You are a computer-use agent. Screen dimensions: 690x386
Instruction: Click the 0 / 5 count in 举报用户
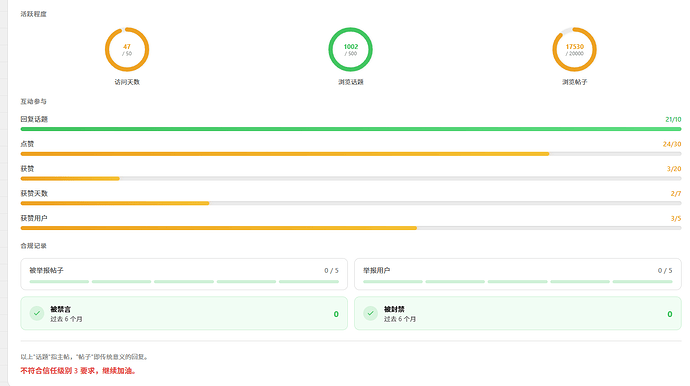(x=665, y=270)
